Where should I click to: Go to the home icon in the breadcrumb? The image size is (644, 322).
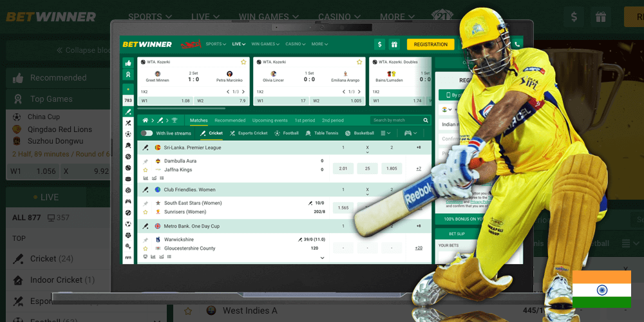tap(145, 120)
